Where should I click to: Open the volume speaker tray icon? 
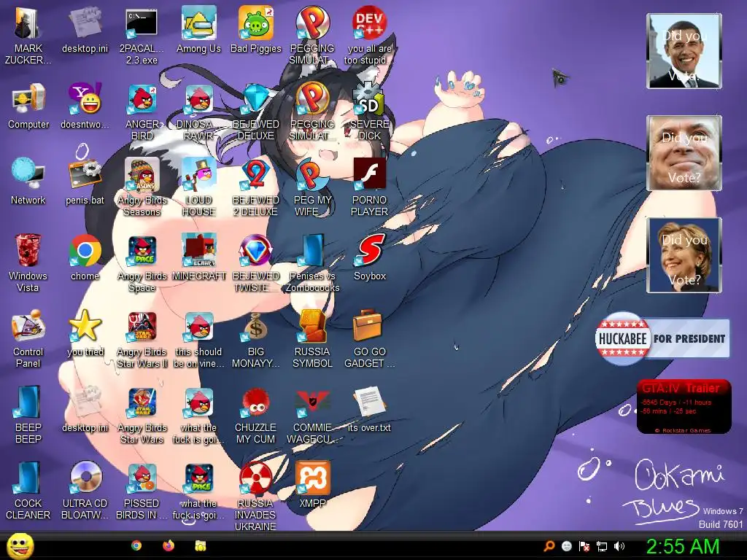(619, 546)
